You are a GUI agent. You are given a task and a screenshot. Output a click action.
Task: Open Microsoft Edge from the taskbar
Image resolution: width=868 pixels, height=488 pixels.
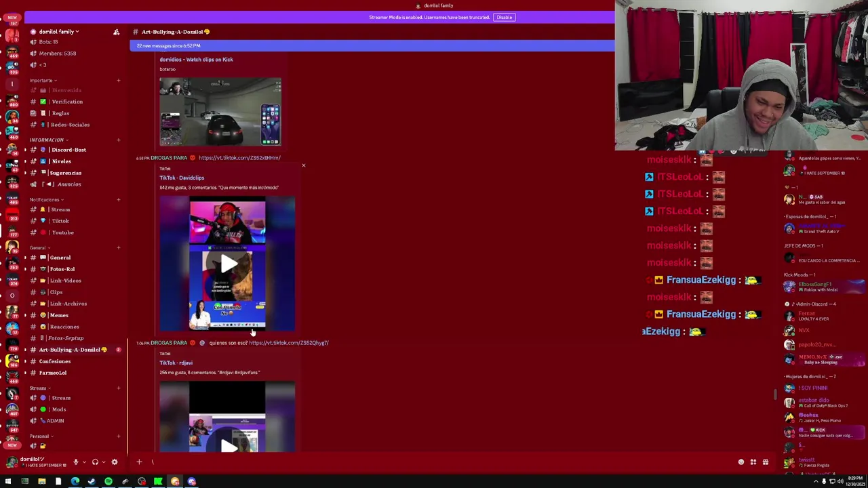[x=75, y=482]
